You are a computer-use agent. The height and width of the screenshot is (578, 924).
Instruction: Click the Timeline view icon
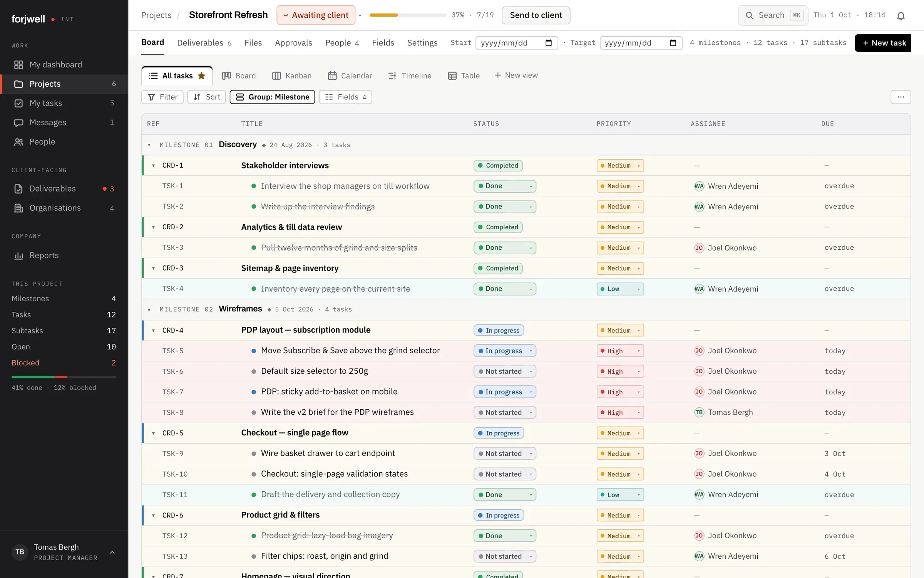(392, 76)
